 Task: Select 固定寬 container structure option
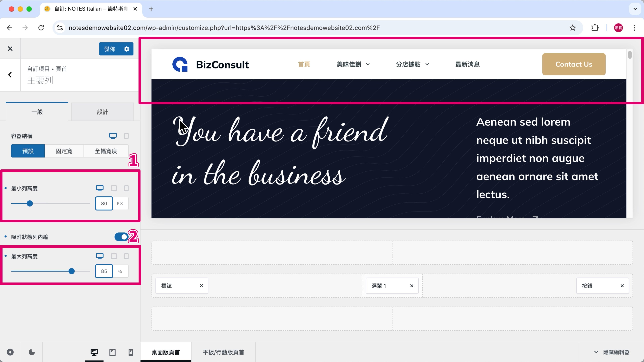[x=64, y=151]
